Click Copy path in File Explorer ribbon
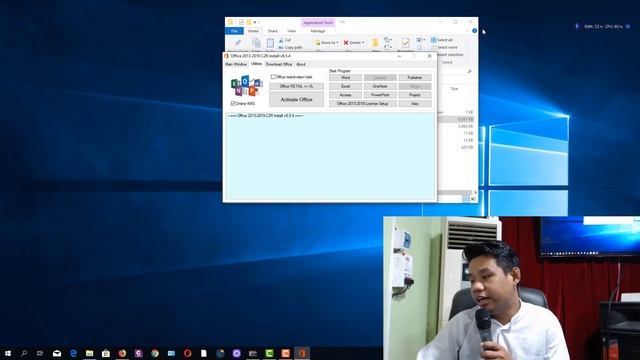 click(291, 47)
